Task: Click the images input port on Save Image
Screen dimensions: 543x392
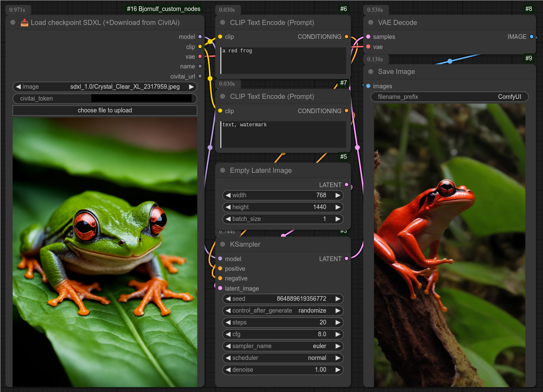Action: (368, 86)
